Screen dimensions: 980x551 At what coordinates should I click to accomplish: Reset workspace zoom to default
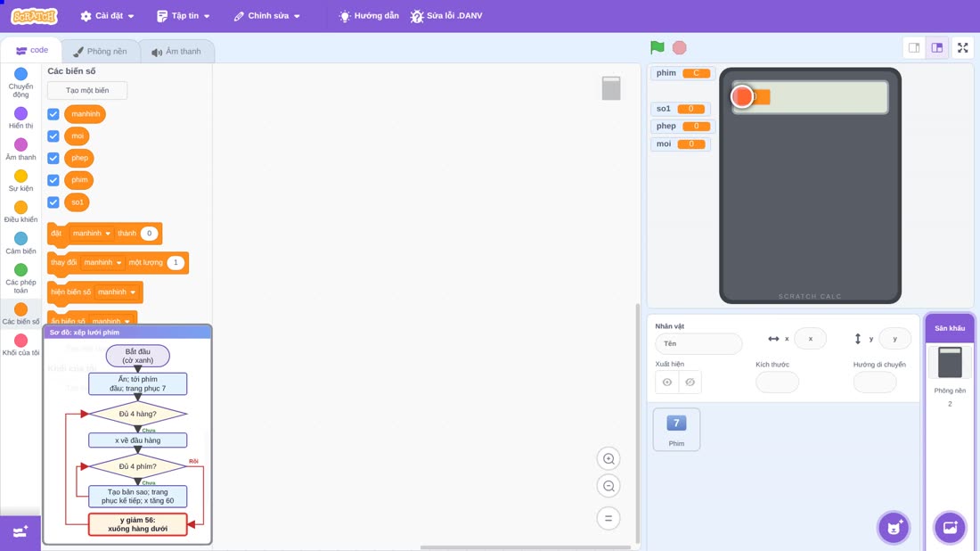(608, 519)
